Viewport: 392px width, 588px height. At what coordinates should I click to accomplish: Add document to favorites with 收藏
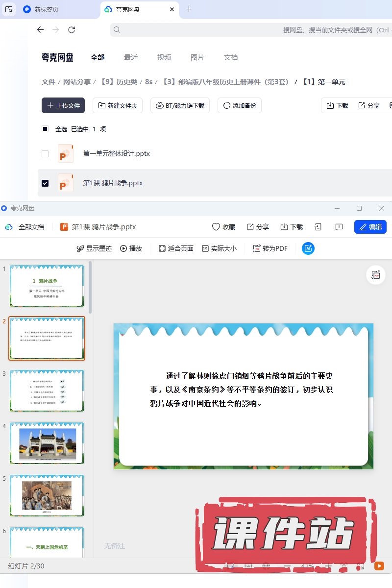coord(223,227)
